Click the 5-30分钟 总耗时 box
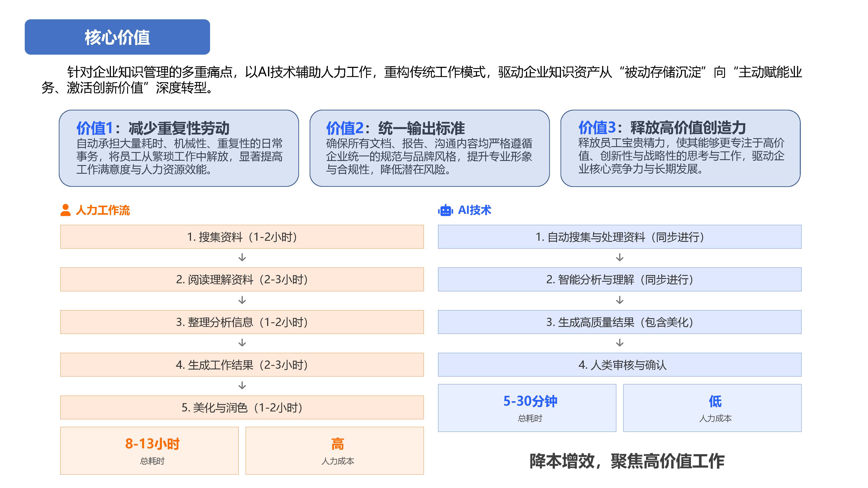 tap(527, 408)
